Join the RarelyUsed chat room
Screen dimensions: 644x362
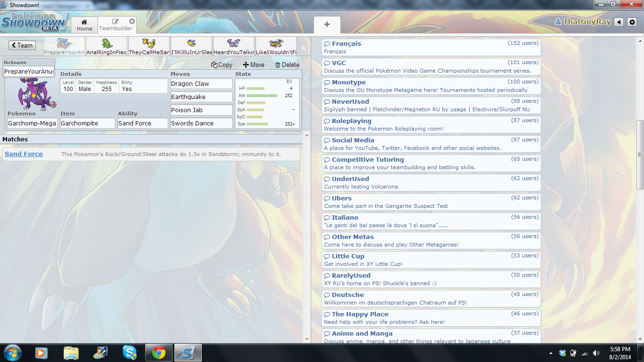(431, 279)
